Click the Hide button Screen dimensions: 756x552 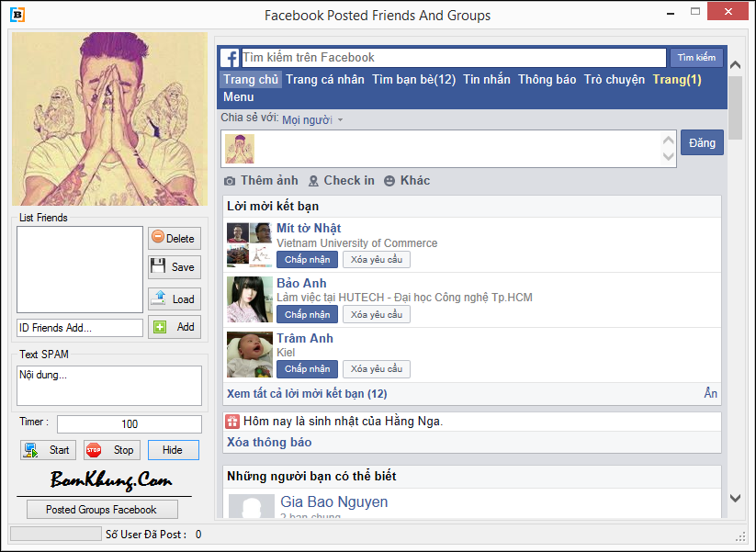tap(173, 450)
